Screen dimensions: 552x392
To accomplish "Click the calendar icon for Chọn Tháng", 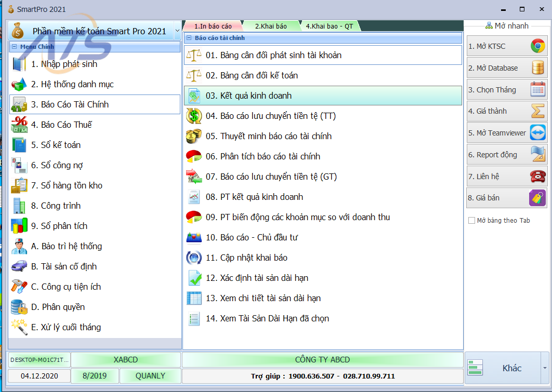I will pyautogui.click(x=537, y=89).
